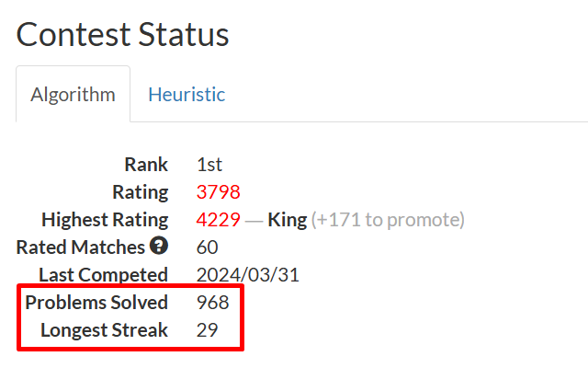Click the red 3798 rating value
The image size is (588, 368).
point(219,192)
